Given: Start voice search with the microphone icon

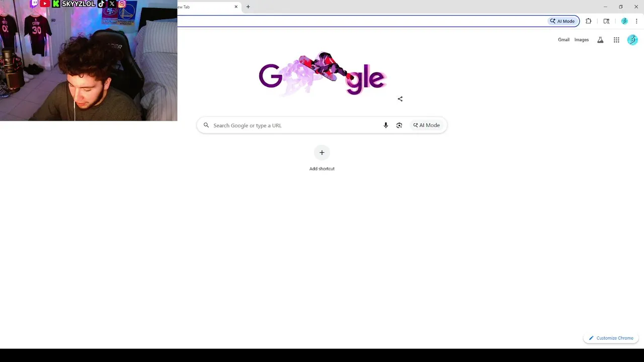Looking at the screenshot, I should coord(386,125).
